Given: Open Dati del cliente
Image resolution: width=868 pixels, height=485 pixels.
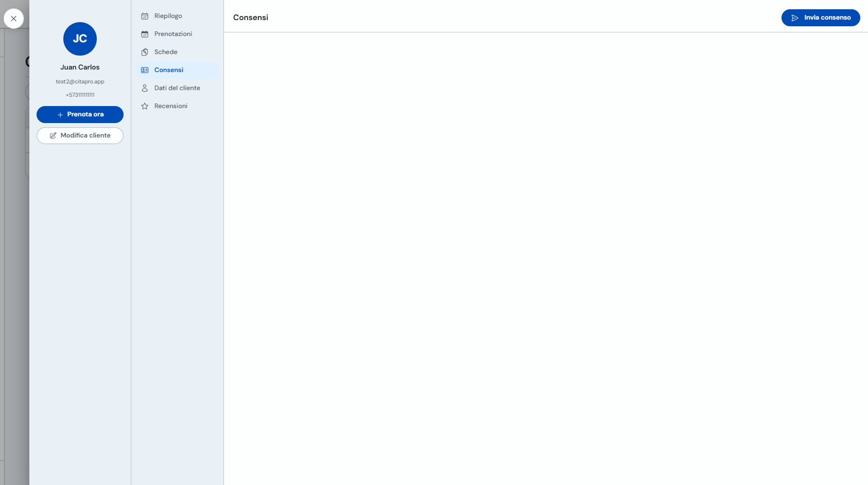Looking at the screenshot, I should pyautogui.click(x=177, y=88).
